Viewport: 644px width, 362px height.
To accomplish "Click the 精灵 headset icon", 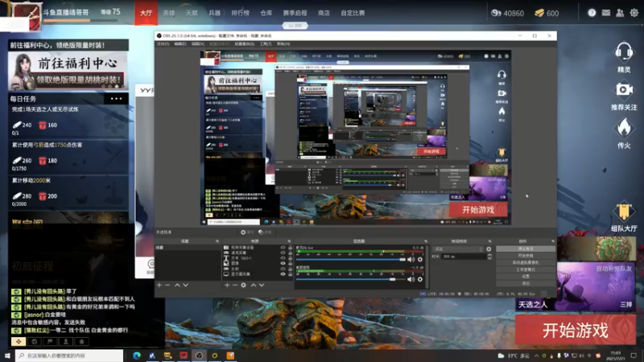I will click(623, 52).
